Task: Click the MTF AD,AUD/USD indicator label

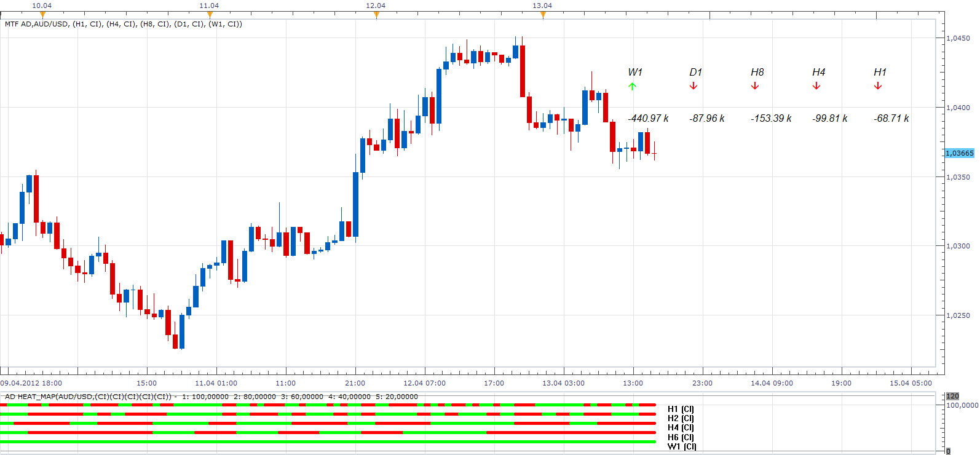Action: 124,24
